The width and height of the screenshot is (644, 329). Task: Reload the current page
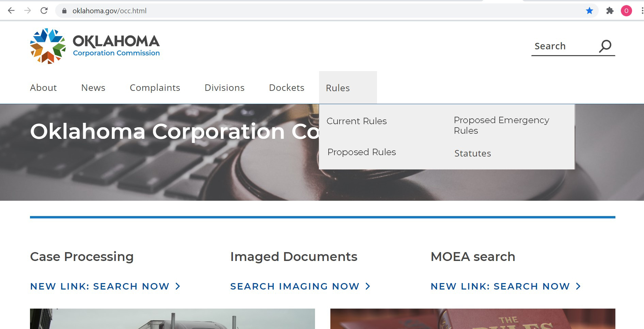44,11
